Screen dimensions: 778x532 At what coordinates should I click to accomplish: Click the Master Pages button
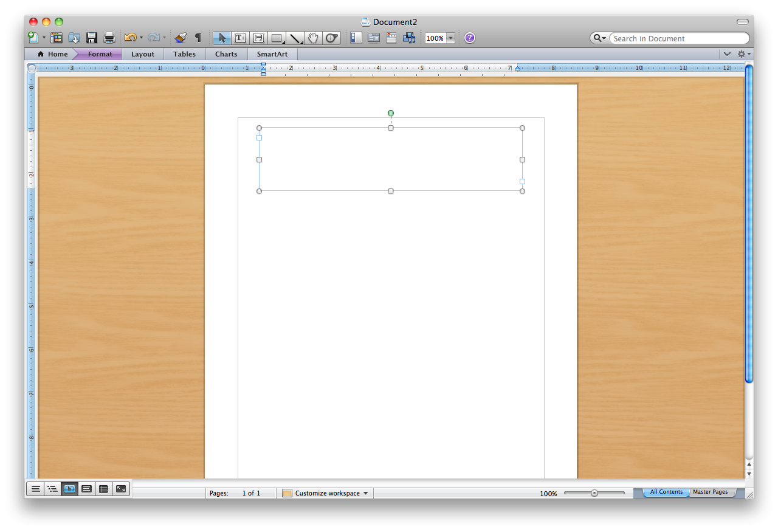pyautogui.click(x=710, y=492)
